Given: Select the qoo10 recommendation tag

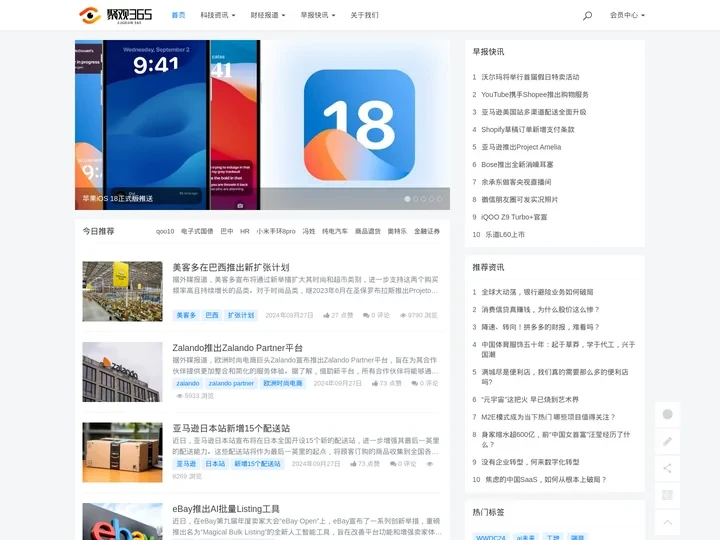Looking at the screenshot, I should tap(165, 231).
